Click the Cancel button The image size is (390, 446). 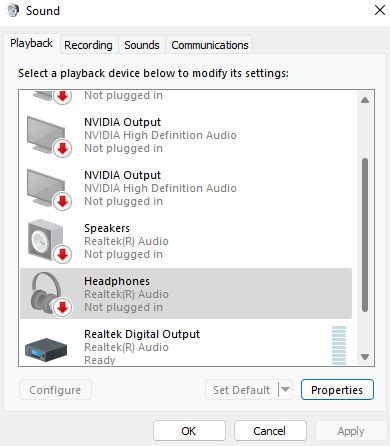click(270, 431)
